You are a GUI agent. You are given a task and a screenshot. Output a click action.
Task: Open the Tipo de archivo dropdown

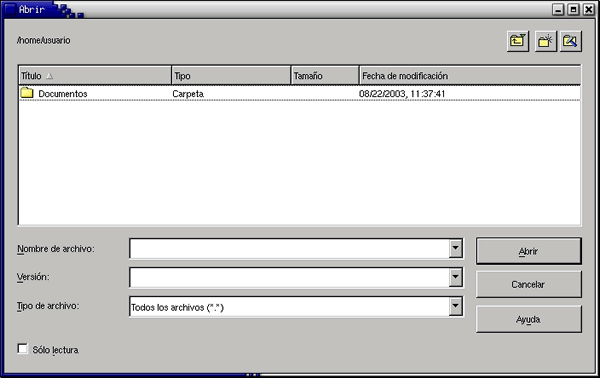(455, 306)
